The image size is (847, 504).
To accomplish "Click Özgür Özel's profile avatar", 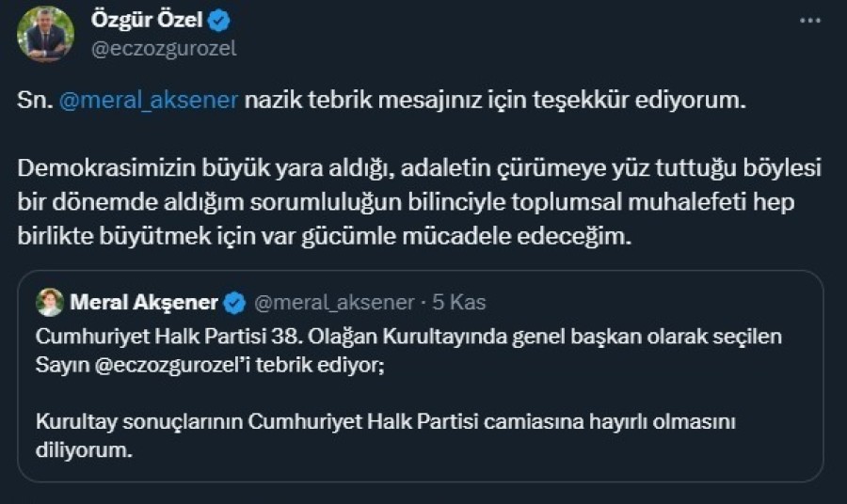I will [45, 35].
